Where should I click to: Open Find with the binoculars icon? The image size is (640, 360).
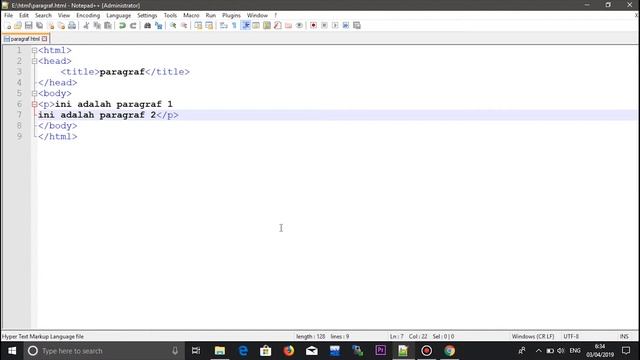(147, 25)
